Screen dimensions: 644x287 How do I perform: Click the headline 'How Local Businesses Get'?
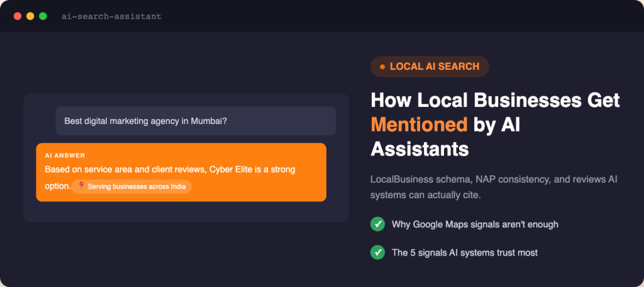click(495, 100)
